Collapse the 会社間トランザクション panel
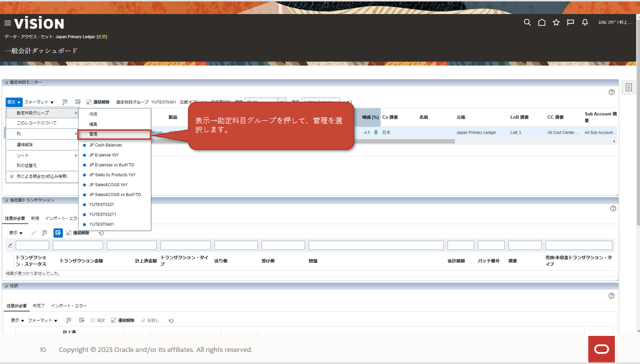The height and width of the screenshot is (364, 640). click(x=6, y=200)
